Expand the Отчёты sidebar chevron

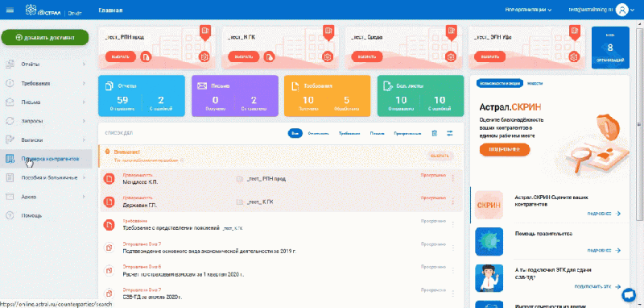(84, 65)
